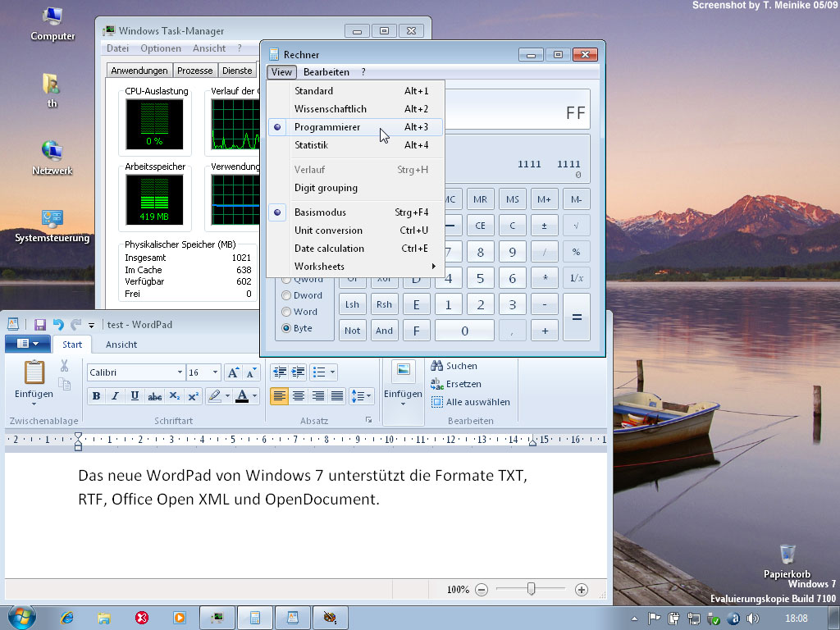Click the volume speaker tray icon
The image size is (840, 630).
tap(753, 619)
